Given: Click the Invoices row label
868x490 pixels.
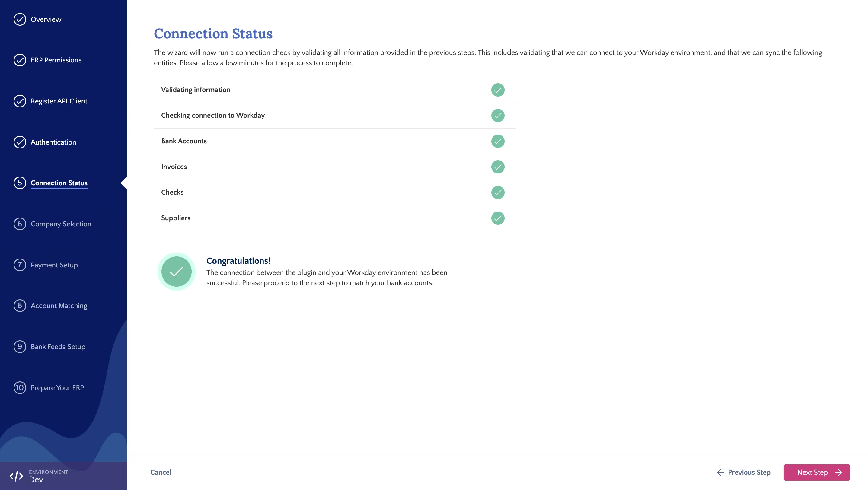Looking at the screenshot, I should (174, 166).
